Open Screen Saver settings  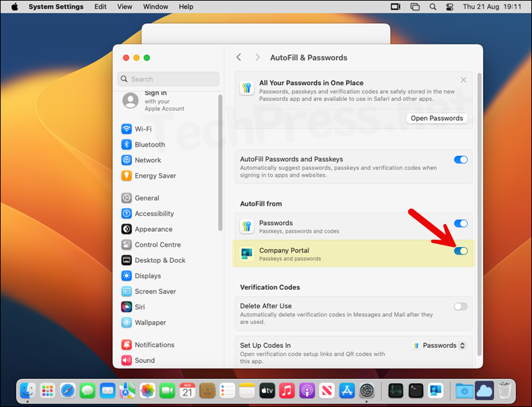[x=149, y=291]
